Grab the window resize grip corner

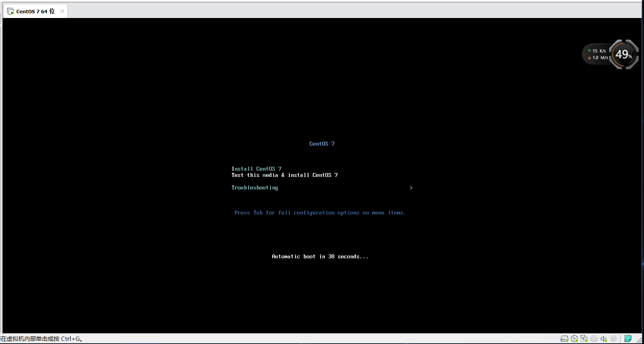click(x=639, y=340)
